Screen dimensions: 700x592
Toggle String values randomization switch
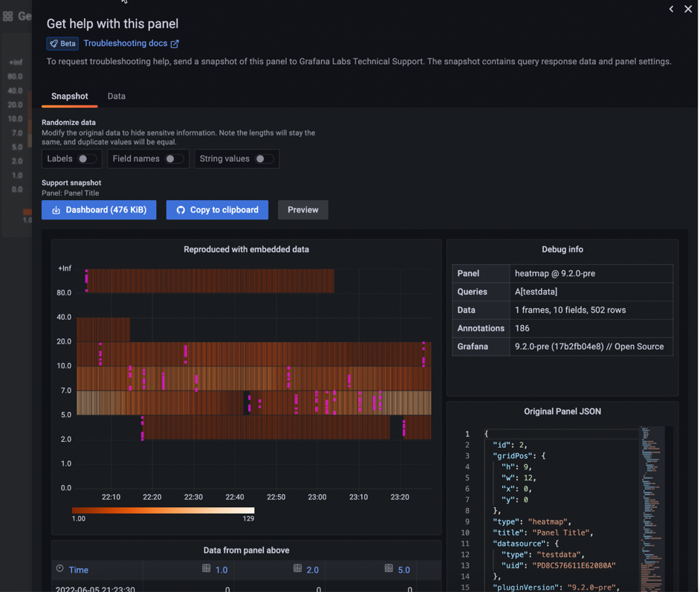pyautogui.click(x=264, y=159)
